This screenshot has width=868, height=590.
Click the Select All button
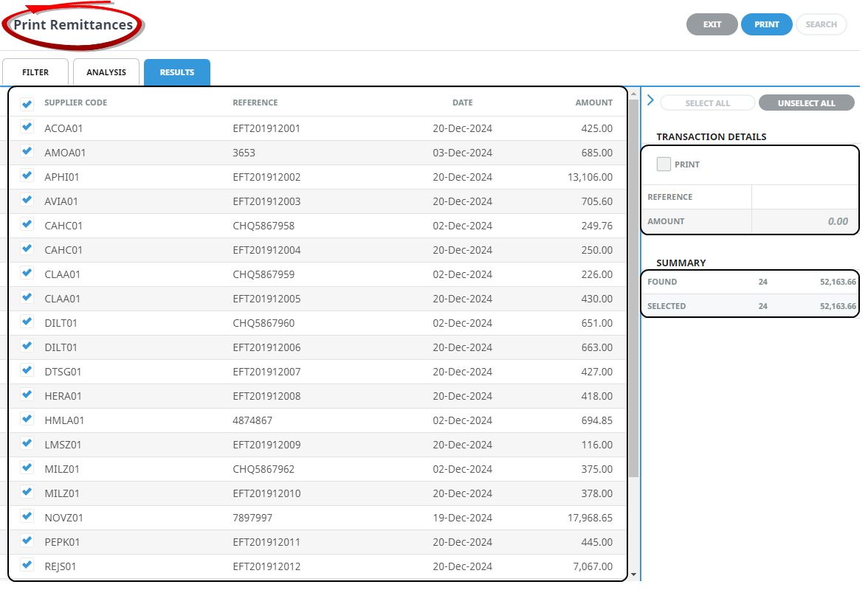707,103
